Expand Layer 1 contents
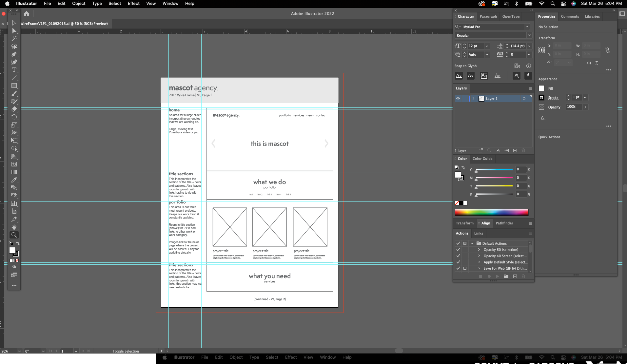This screenshot has height=364, width=627. [x=473, y=98]
